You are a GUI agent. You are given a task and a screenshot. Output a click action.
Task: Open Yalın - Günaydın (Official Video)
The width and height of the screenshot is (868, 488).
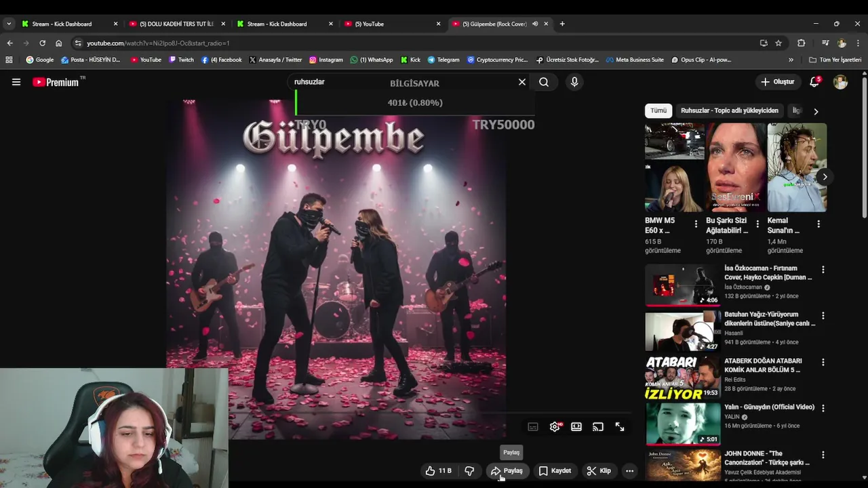pos(683,424)
